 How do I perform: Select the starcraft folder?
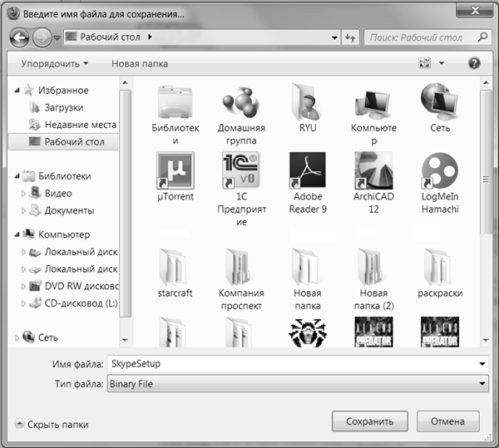point(175,266)
